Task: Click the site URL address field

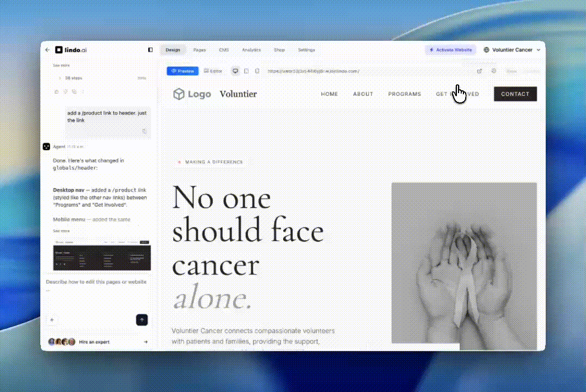Action: point(313,71)
